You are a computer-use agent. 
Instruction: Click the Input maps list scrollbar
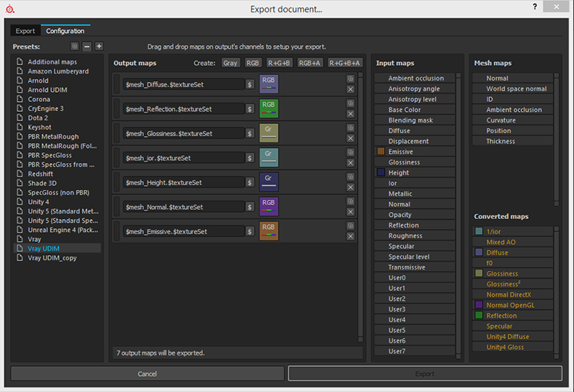[458, 216]
